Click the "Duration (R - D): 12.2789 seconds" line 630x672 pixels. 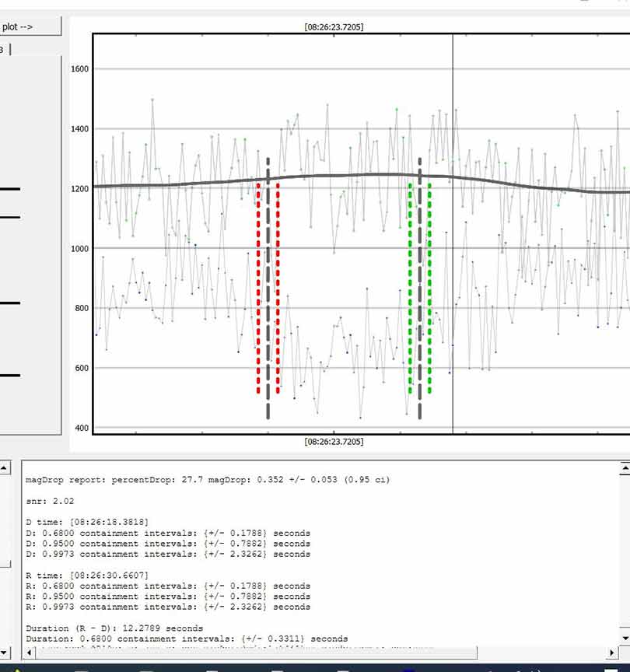pyautogui.click(x=114, y=628)
